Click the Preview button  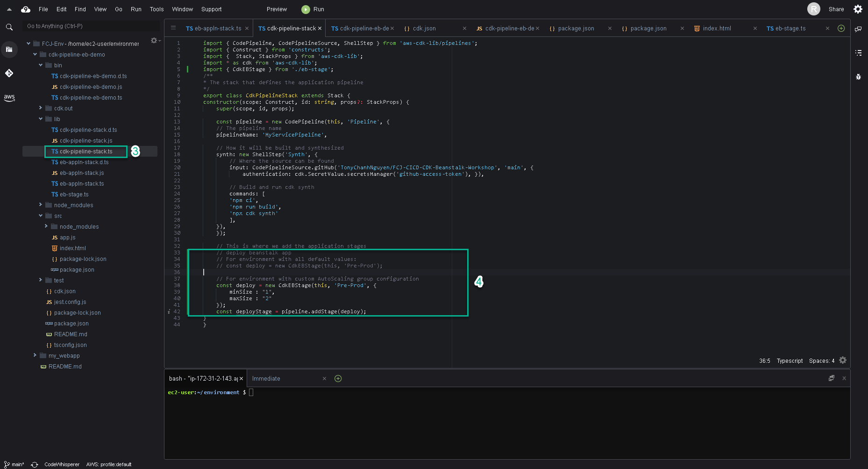point(277,9)
